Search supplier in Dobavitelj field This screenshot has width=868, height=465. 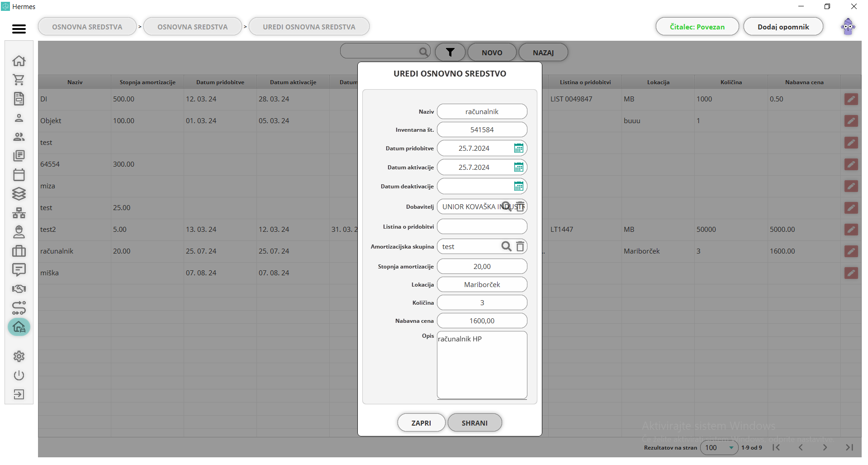(x=506, y=206)
